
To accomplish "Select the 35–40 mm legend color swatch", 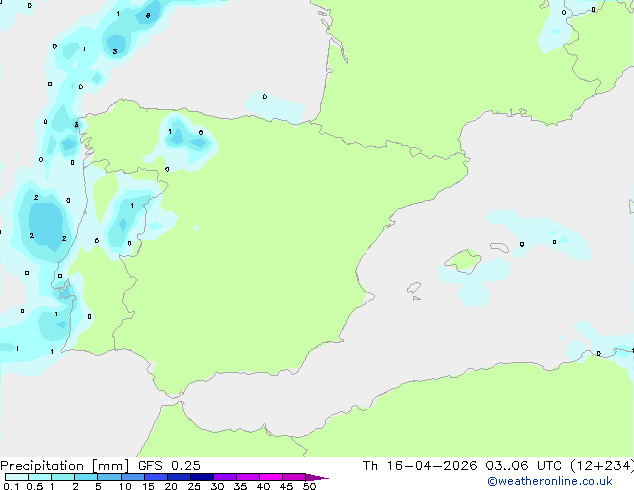I will tap(247, 477).
